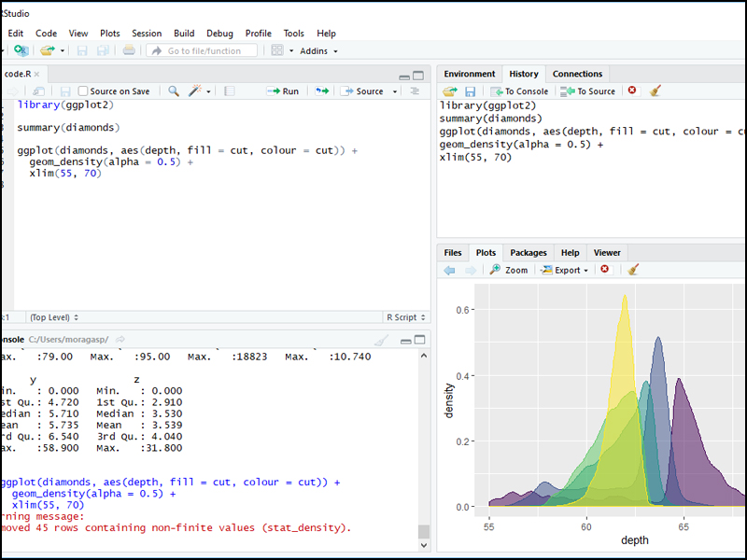The image size is (747, 560).
Task: Maximize the console pane
Action: pyautogui.click(x=419, y=340)
